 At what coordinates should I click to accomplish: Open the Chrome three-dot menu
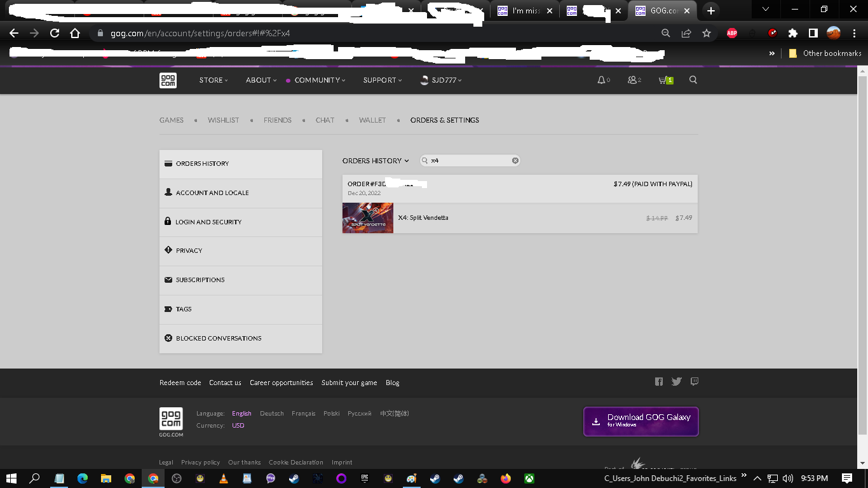854,33
